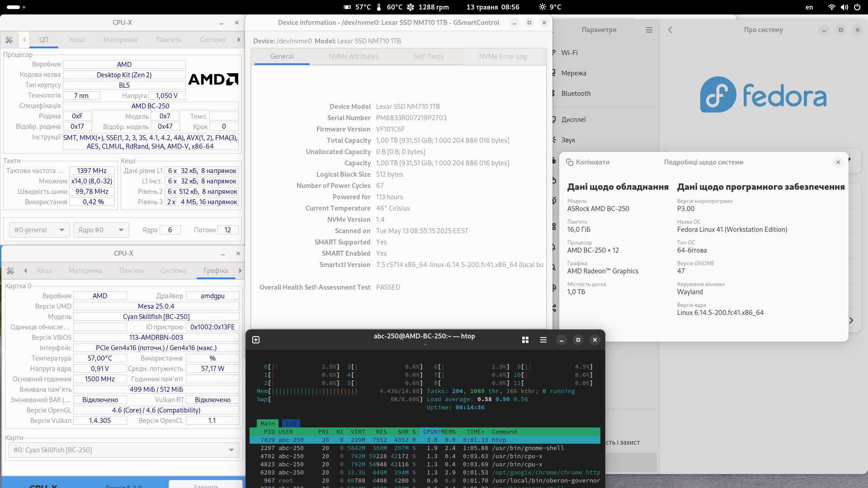Select the chrome process row PID 6203
The height and width of the screenshot is (488, 868).
(425, 473)
